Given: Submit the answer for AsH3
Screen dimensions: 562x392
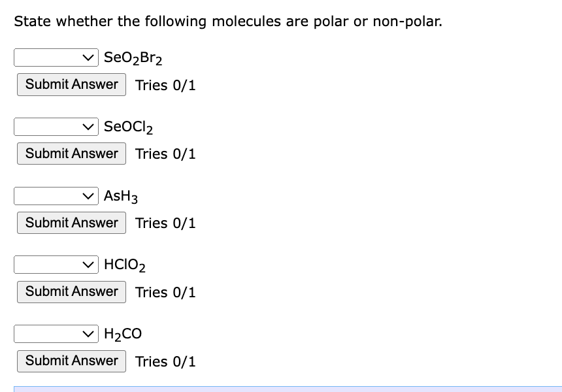Looking at the screenshot, I should [71, 223].
